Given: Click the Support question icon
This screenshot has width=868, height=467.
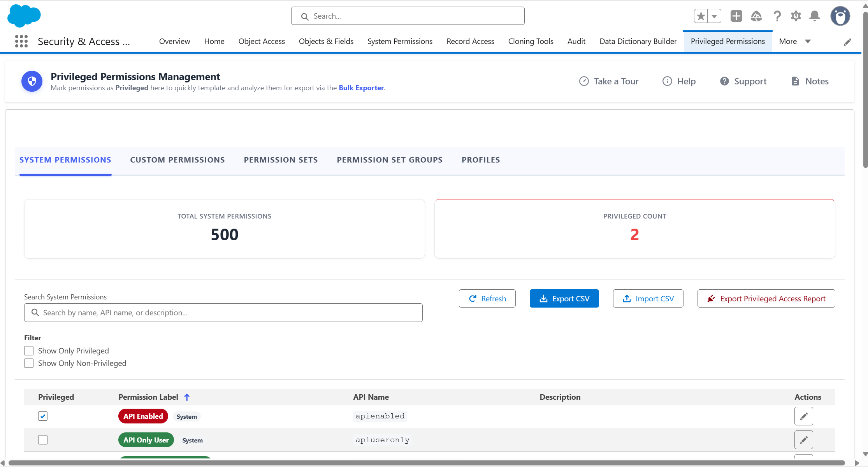Looking at the screenshot, I should click(724, 81).
